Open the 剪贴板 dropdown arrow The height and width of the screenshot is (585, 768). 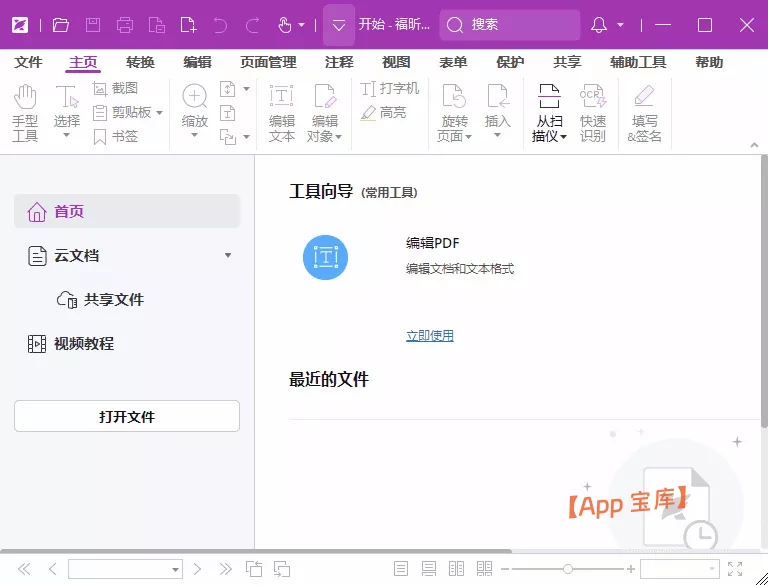point(159,113)
